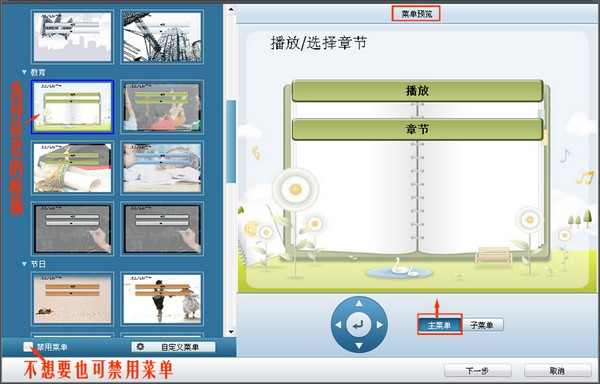Click the scroll up arrow of template list
This screenshot has height=384, width=600.
click(x=231, y=10)
